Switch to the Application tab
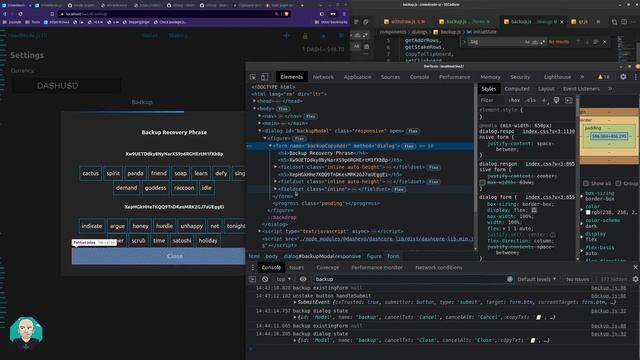This screenshot has height=360, width=640. point(357,77)
